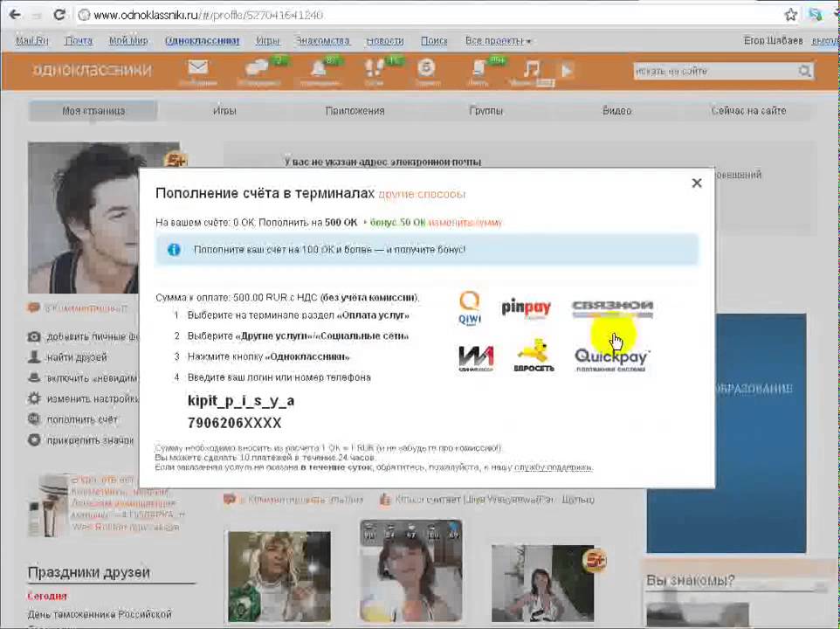Select the Евросеть payment logo
This screenshot has height=629, width=840.
click(534, 356)
